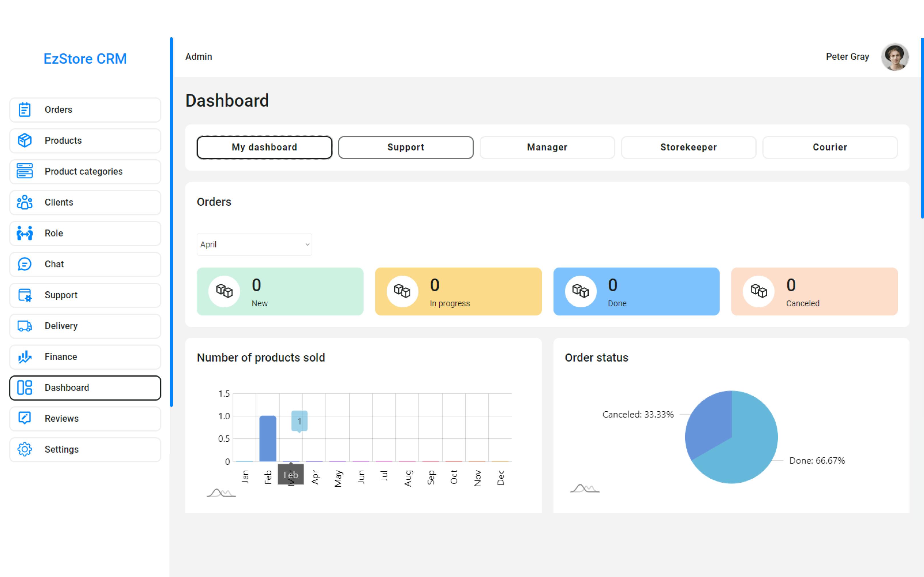Click the Orders clipboard icon in sidebar
Image resolution: width=924 pixels, height=577 pixels.
25,109
